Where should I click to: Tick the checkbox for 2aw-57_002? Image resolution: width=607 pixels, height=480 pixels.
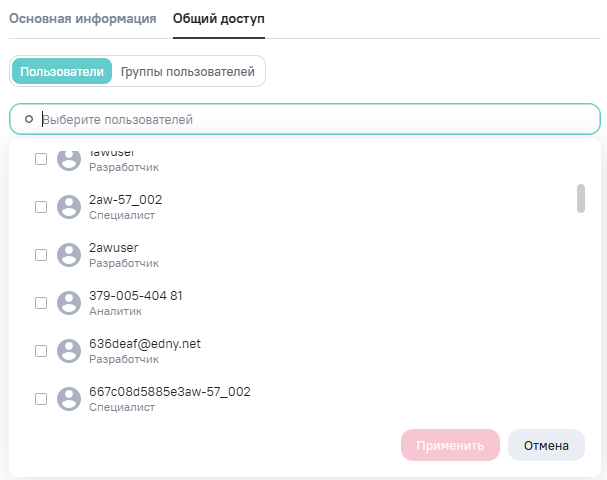pyautogui.click(x=41, y=207)
